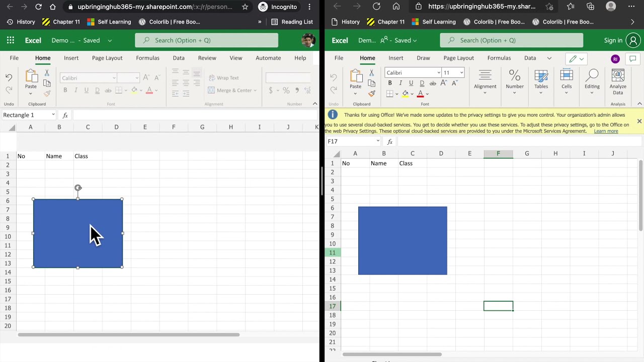Toggle Italic in the left Excel ribbon
644x362 pixels.
pos(76,90)
